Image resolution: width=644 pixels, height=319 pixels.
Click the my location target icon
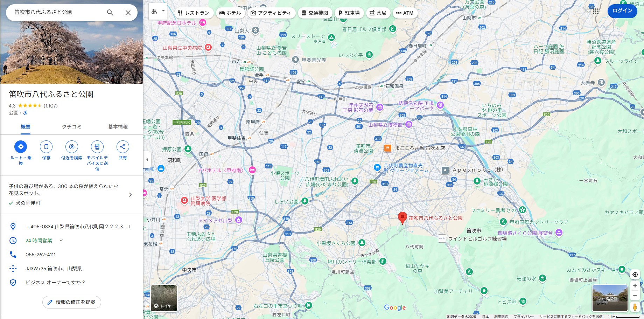[x=635, y=275]
